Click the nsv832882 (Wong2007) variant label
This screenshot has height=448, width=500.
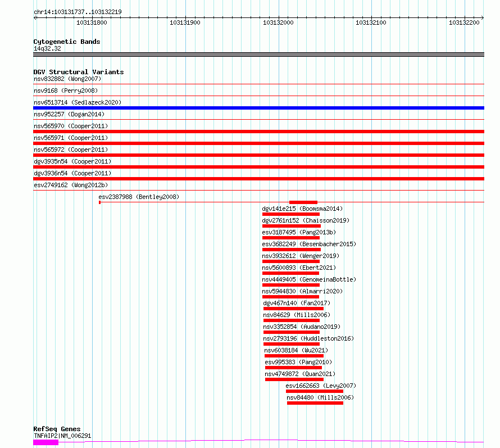pyautogui.click(x=67, y=79)
